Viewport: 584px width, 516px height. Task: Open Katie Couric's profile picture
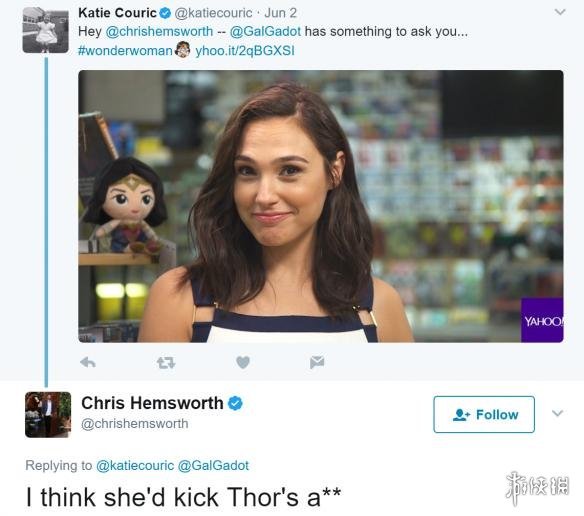(45, 30)
